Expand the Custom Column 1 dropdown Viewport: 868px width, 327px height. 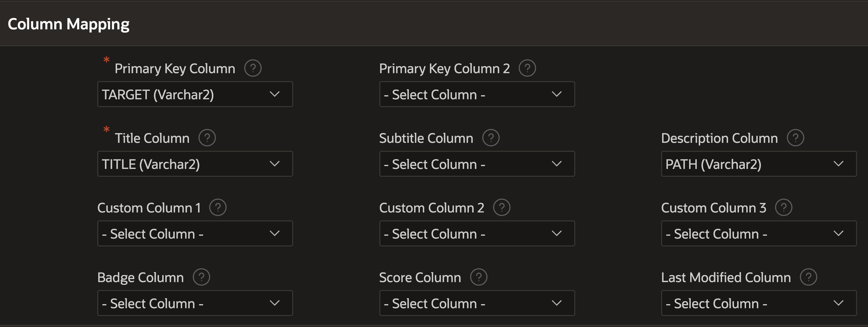(195, 234)
